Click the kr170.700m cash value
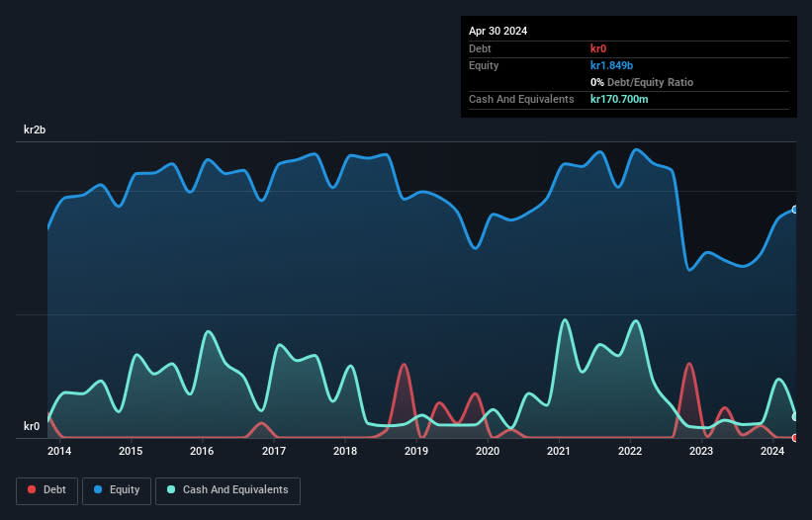Screen dimensions: 812x520 [619, 99]
